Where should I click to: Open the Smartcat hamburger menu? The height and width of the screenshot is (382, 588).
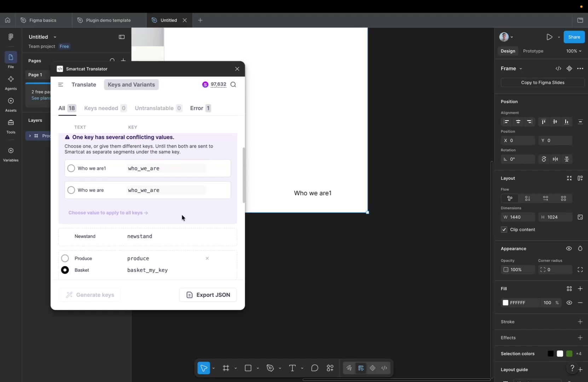pyautogui.click(x=60, y=85)
